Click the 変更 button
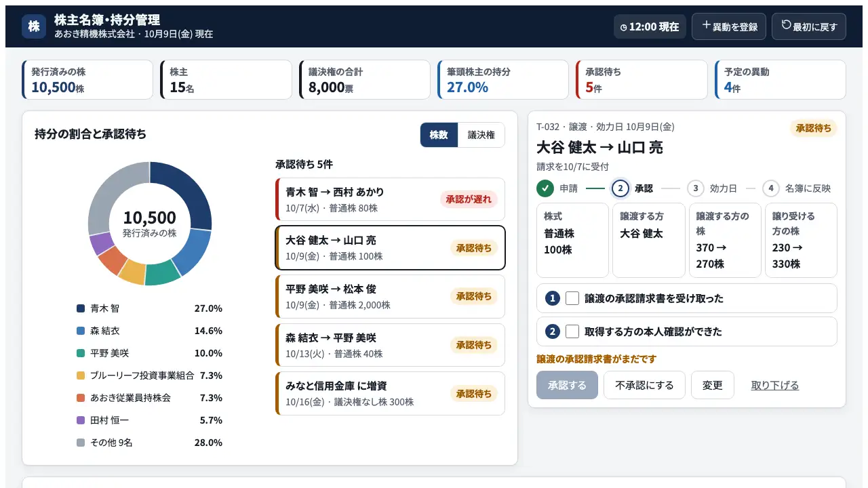The height and width of the screenshot is (488, 868). (713, 385)
